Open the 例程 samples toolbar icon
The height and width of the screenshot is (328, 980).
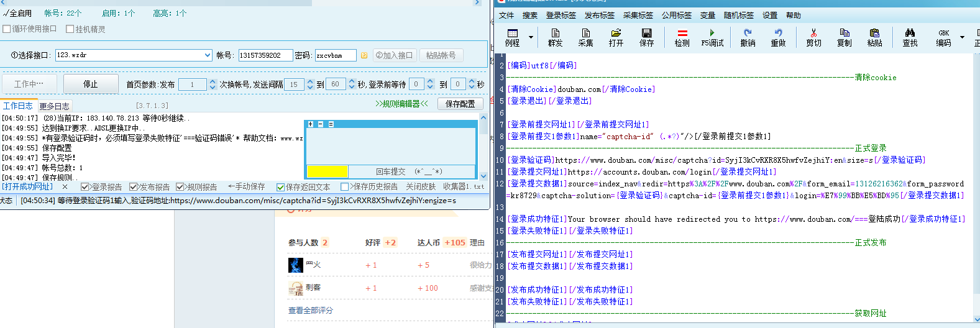tap(513, 37)
